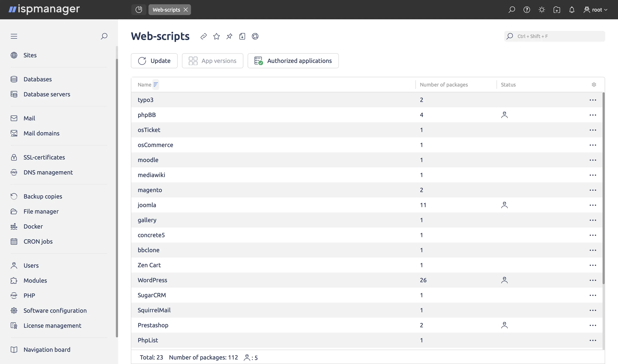618x364 pixels.
Task: Copy the link to Web-scripts page
Action: (x=204, y=36)
